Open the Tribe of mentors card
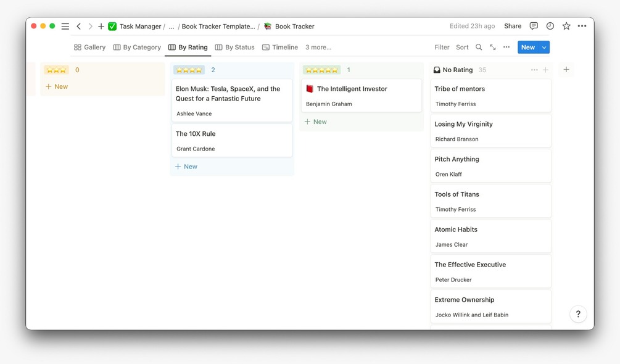The image size is (620, 364). (490, 96)
